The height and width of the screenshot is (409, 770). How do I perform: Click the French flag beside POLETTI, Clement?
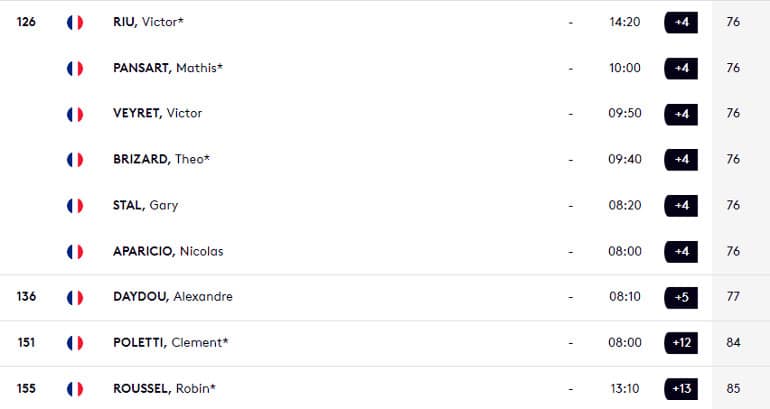[x=75, y=343]
